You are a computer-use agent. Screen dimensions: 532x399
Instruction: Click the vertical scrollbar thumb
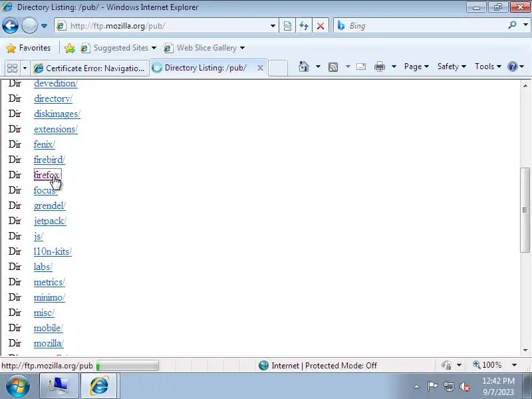(525, 210)
